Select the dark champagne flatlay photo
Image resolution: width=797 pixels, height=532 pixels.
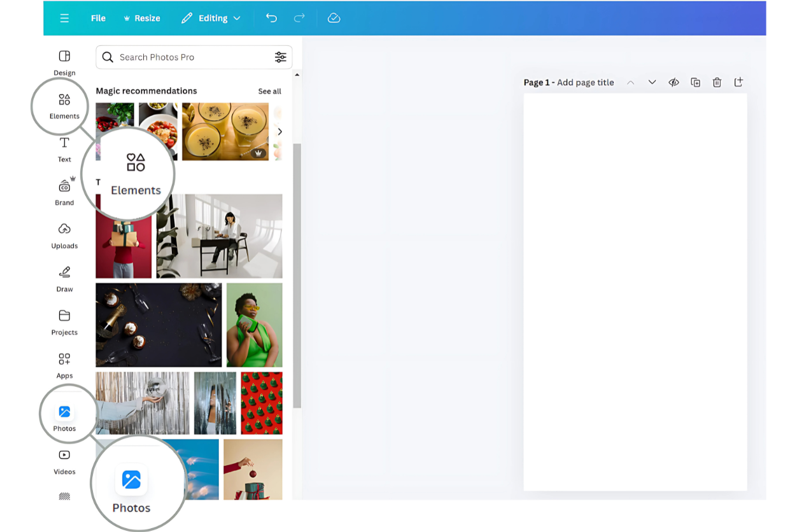point(159,325)
